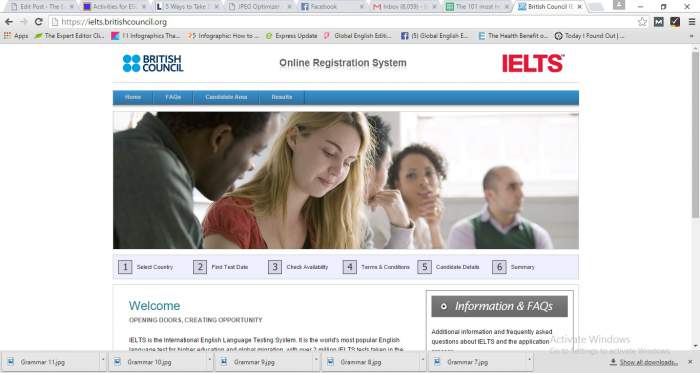Close the downloads bar

click(690, 362)
